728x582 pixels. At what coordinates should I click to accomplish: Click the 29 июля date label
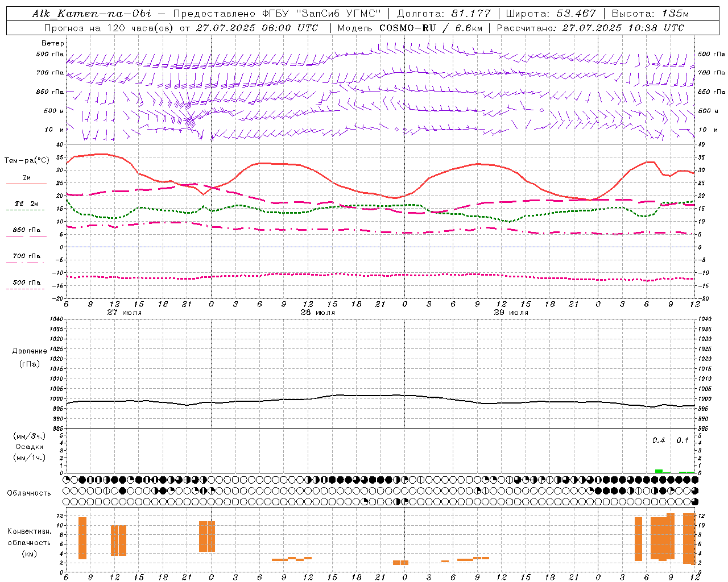pos(511,313)
